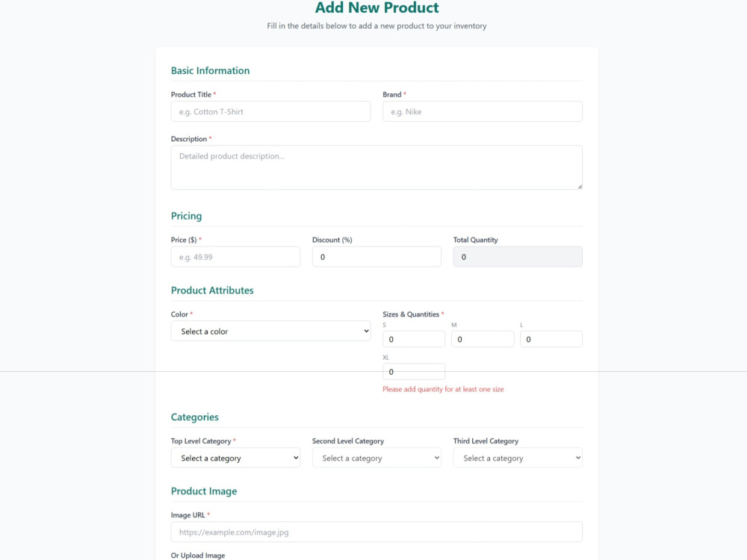Click the Second Level Category chevron arrow
Screen dimensions: 747x560
[436, 458]
